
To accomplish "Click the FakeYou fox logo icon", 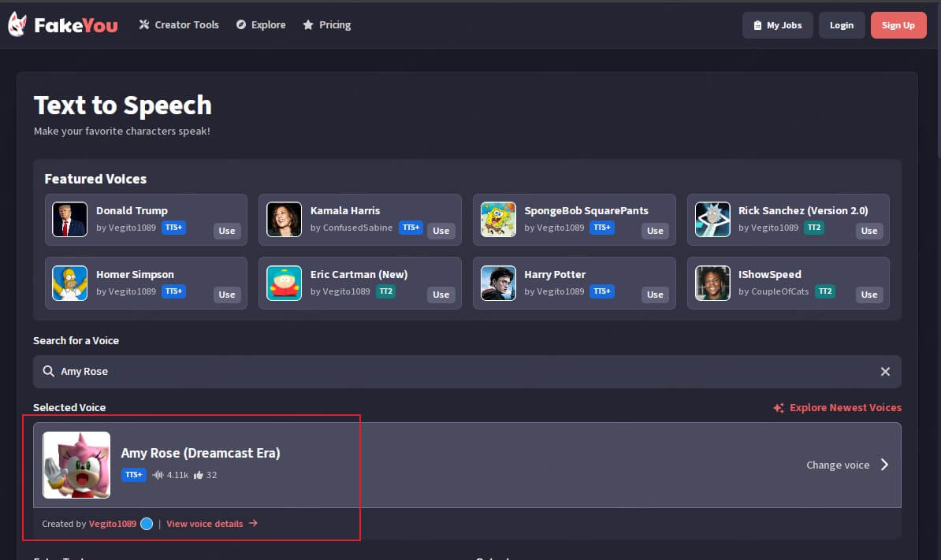I will pyautogui.click(x=17, y=24).
